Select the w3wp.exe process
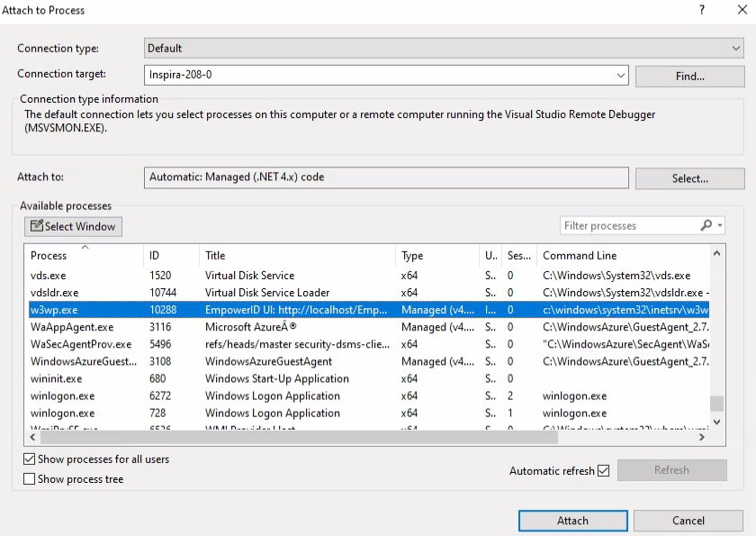 [x=369, y=310]
